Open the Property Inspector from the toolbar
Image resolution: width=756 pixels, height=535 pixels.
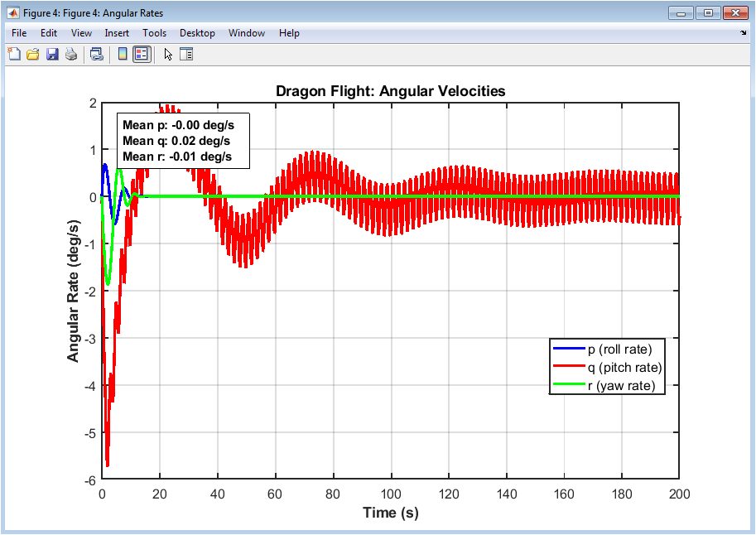(x=186, y=55)
